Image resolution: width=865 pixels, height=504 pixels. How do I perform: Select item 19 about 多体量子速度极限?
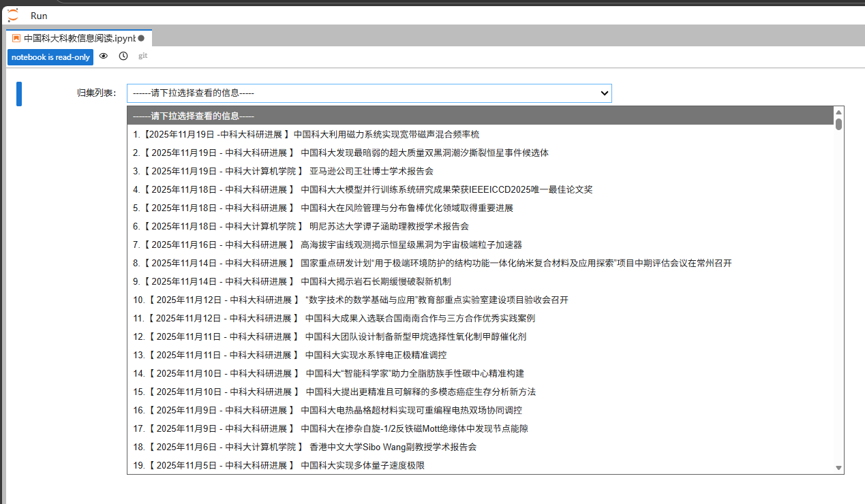(x=481, y=465)
